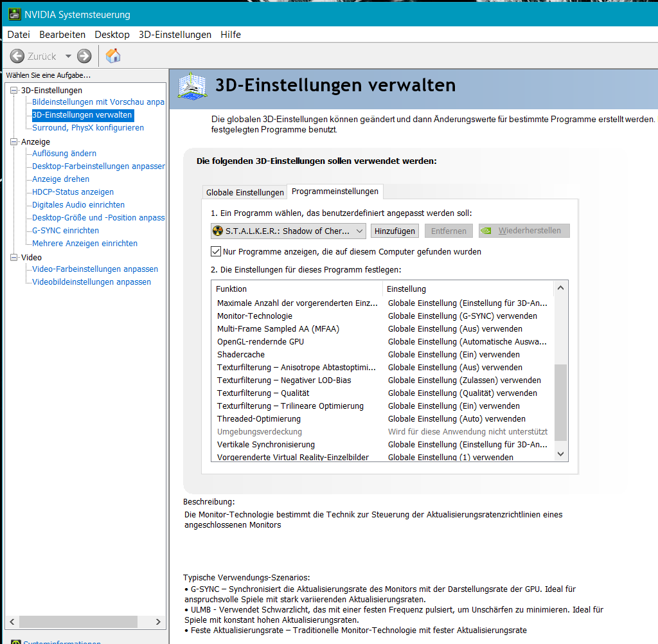Click the 3D settings header cube icon
The height and width of the screenshot is (644, 658).
coord(192,85)
